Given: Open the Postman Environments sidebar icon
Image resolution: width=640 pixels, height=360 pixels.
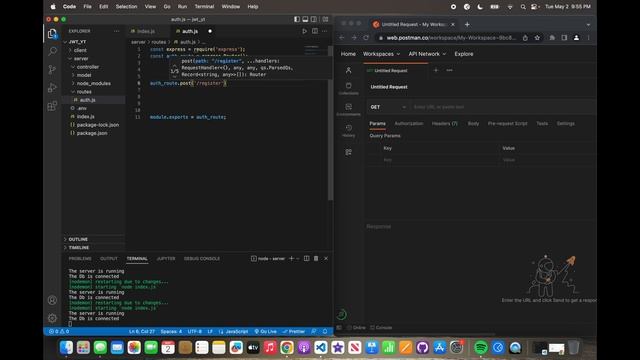Looking at the screenshot, I should [349, 109].
